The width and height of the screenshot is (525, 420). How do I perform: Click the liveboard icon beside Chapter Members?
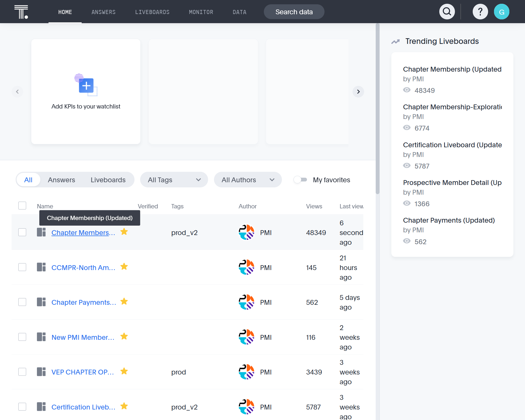pyautogui.click(x=41, y=232)
